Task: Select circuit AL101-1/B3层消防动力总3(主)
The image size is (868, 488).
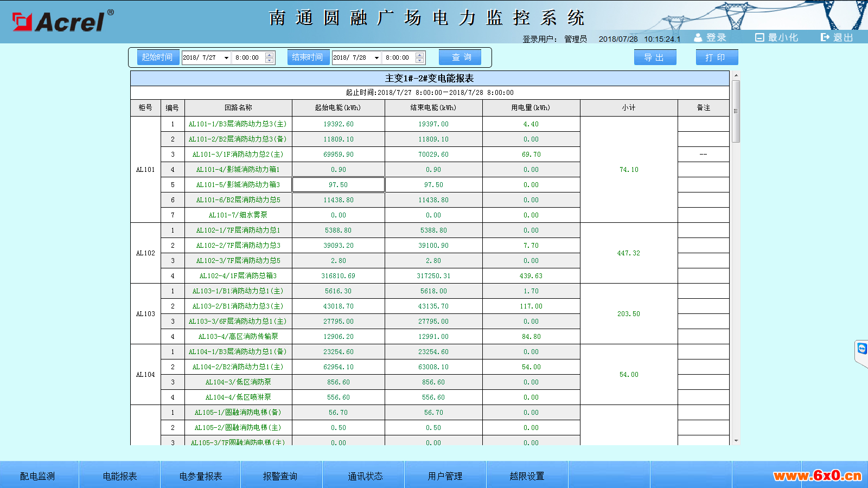Action: [238, 124]
